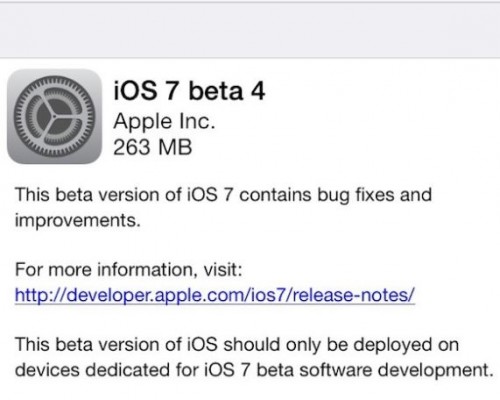This screenshot has width=500, height=400.
Task: Open the developer.apple.com release-notes link
Action: pos(215,295)
